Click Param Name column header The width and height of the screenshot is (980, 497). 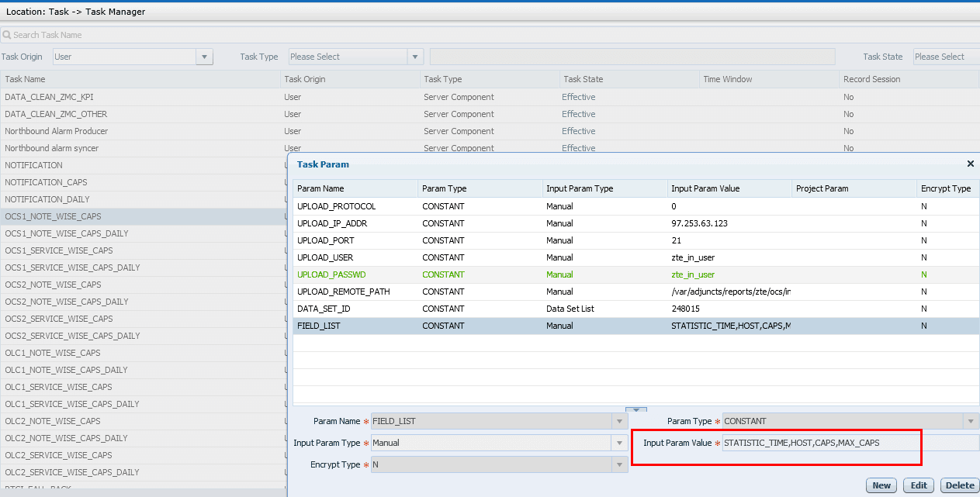[x=355, y=188]
